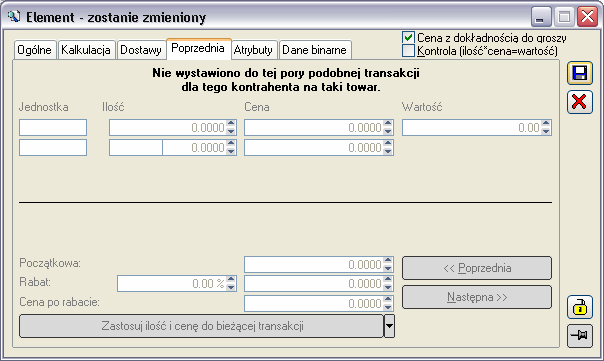Save changes with the floppy disk icon
This screenshot has width=604, height=361.
[579, 73]
